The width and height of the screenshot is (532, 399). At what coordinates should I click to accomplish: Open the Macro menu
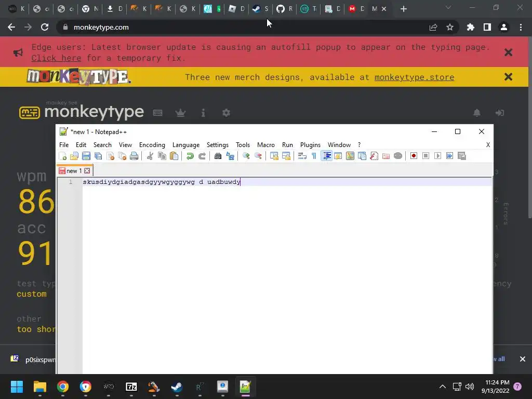tap(265, 145)
